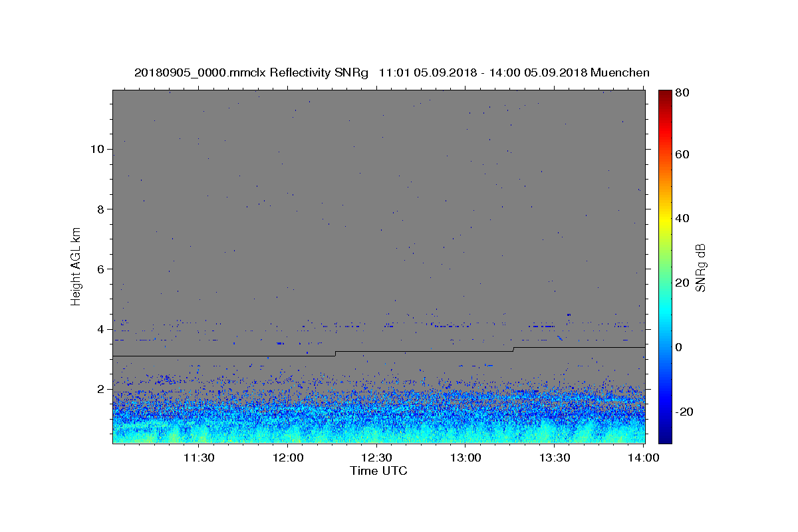Click the height tick label '10'

pos(98,149)
